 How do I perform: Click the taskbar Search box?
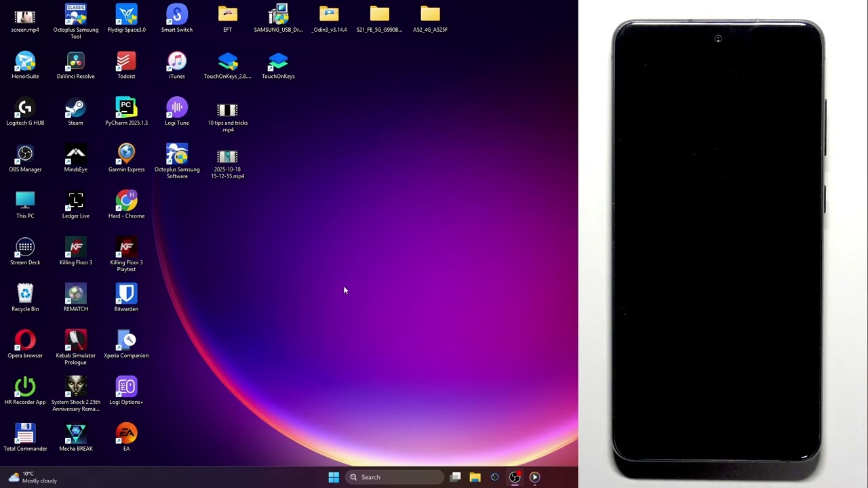point(395,477)
